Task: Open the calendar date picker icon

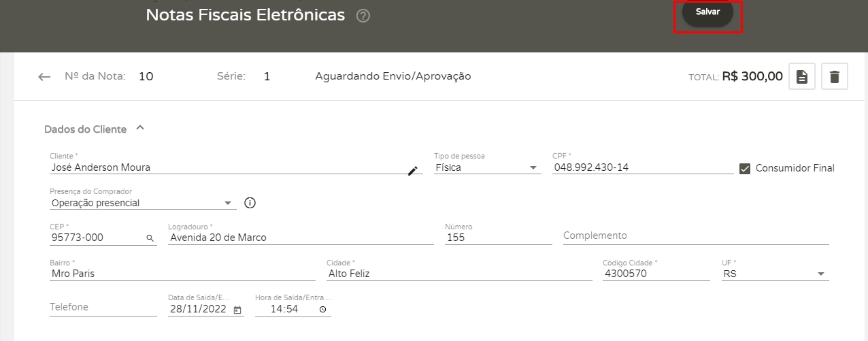Action: pyautogui.click(x=237, y=310)
